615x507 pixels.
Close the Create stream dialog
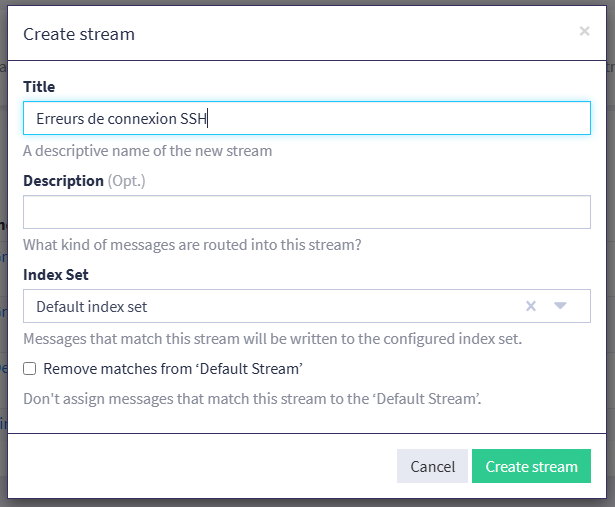[x=584, y=31]
